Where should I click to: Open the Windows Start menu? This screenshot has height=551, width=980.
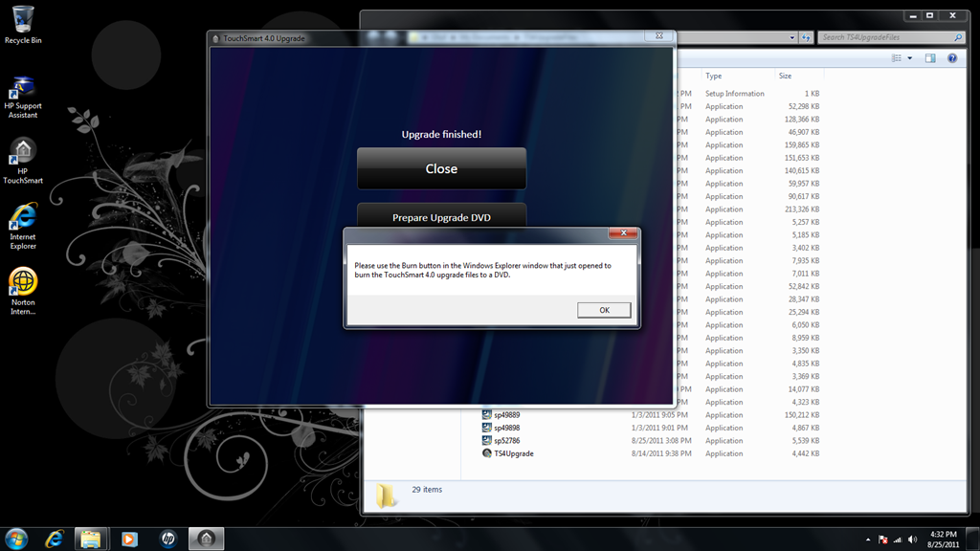coord(16,539)
